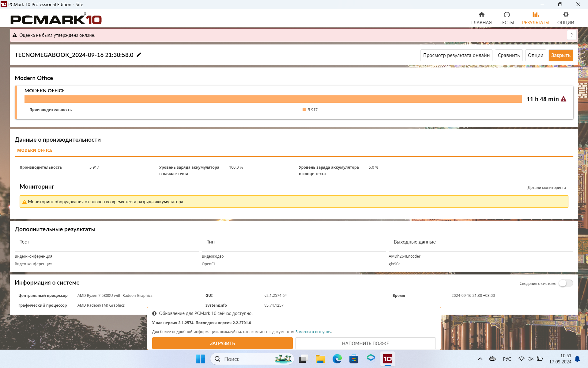Click the Windows Start button
This screenshot has height=368, width=588.
tap(200, 359)
